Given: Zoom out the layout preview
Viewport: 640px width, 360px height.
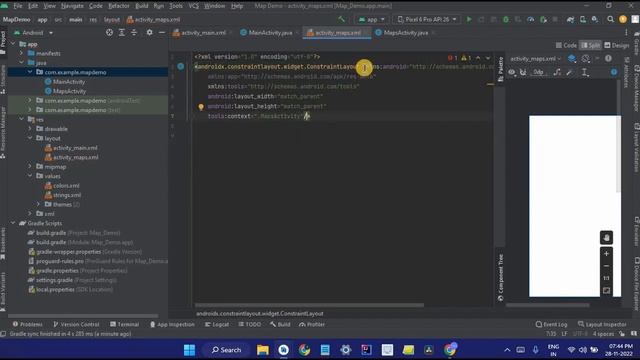Looking at the screenshot, I should [x=606, y=266].
